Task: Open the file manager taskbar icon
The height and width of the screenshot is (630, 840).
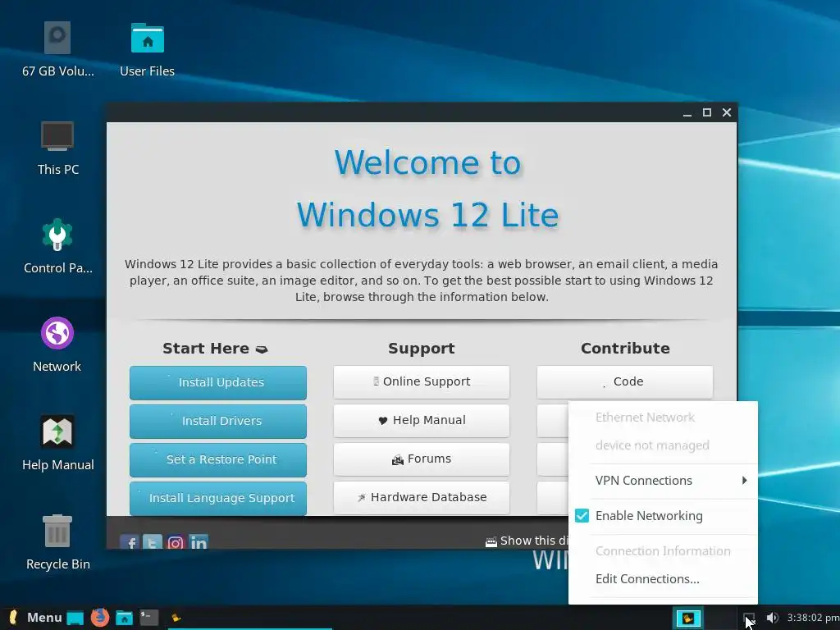Action: pos(125,619)
